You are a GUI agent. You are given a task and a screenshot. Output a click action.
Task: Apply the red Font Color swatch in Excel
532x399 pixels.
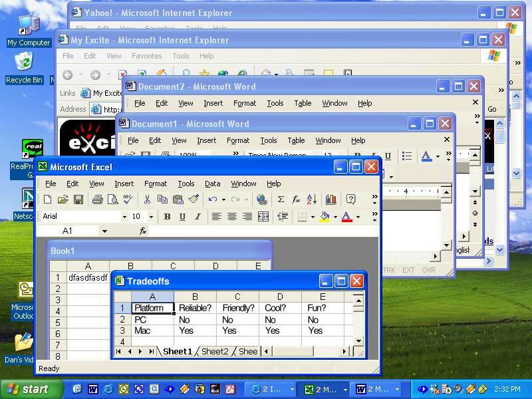click(x=346, y=217)
